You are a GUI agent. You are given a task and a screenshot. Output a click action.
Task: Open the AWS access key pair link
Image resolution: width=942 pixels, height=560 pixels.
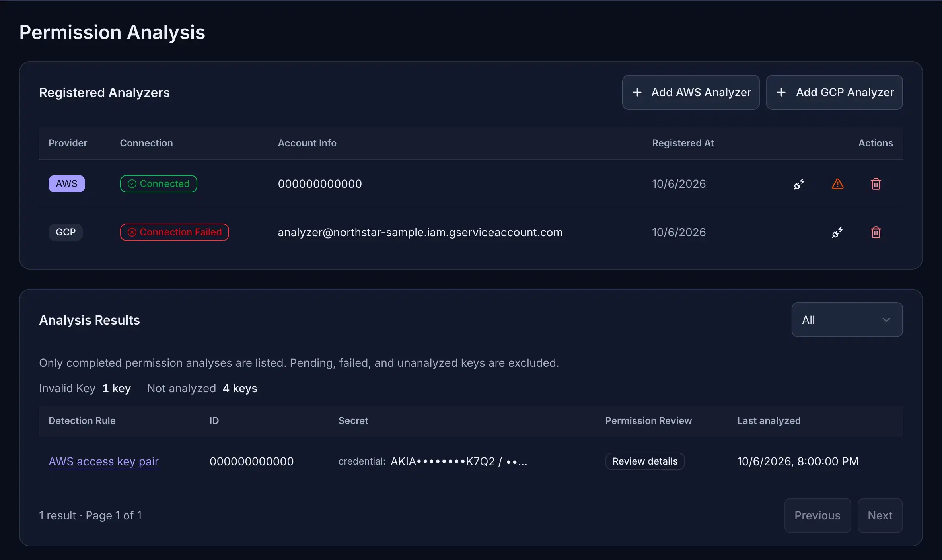click(103, 461)
